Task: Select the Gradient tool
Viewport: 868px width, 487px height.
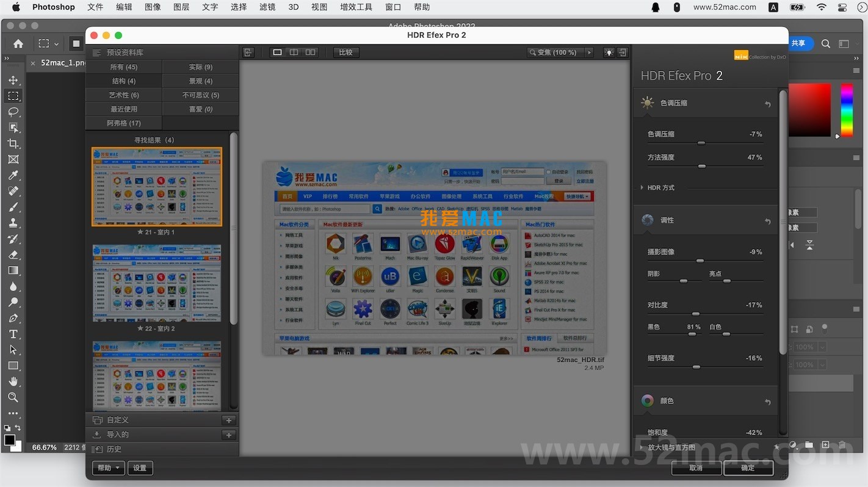Action: [x=13, y=270]
